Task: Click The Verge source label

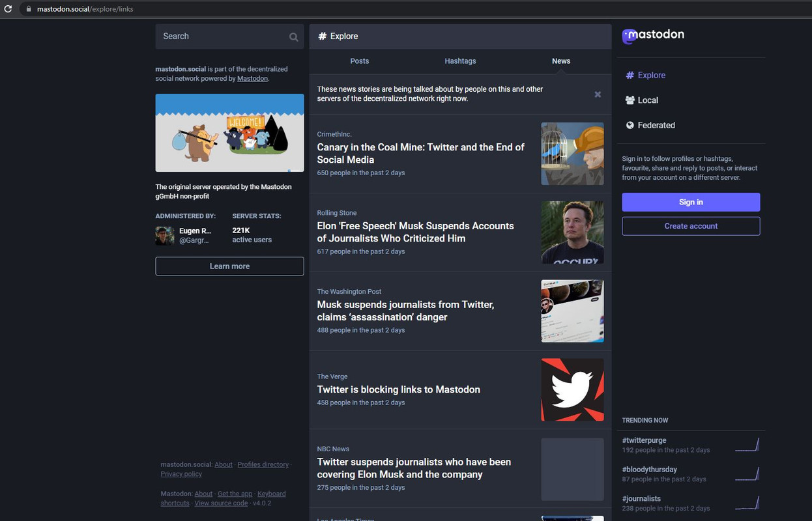Action: coord(332,376)
